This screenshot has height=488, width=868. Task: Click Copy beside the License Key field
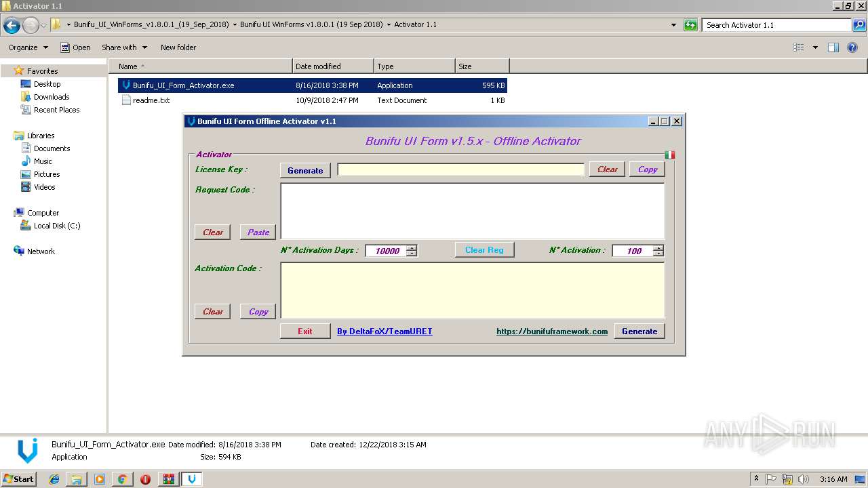648,169
